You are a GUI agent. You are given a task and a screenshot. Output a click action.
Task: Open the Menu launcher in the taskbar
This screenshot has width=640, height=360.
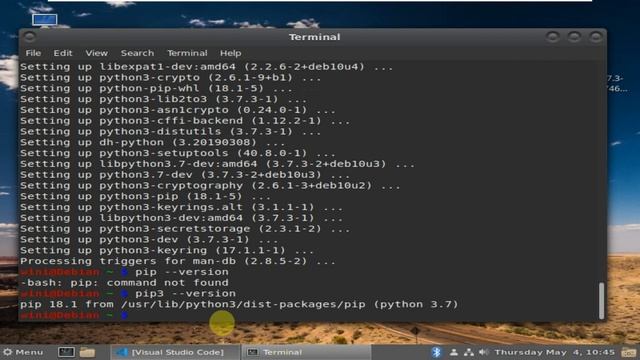23,352
